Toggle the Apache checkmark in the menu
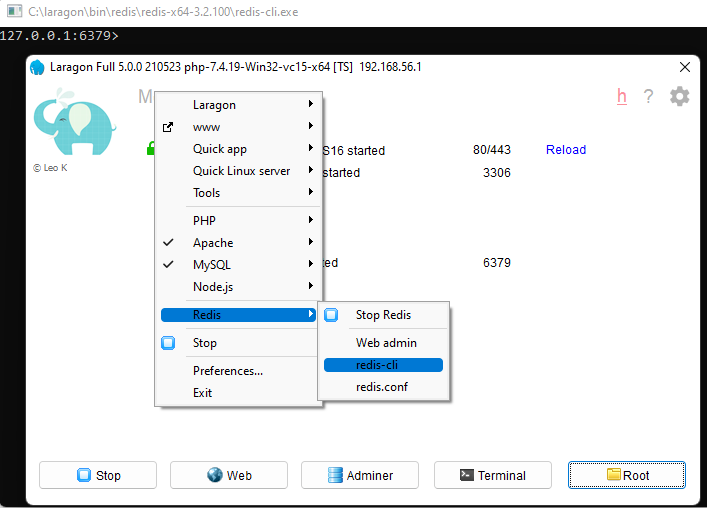Image resolution: width=707 pixels, height=508 pixels. 168,243
